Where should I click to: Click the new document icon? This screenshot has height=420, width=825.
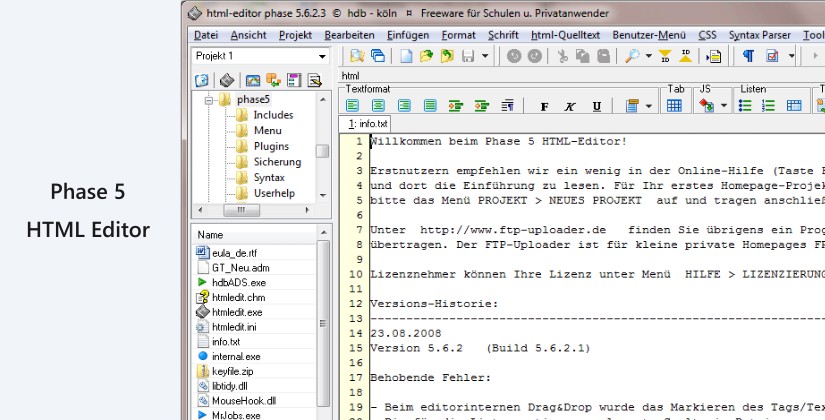coord(408,57)
